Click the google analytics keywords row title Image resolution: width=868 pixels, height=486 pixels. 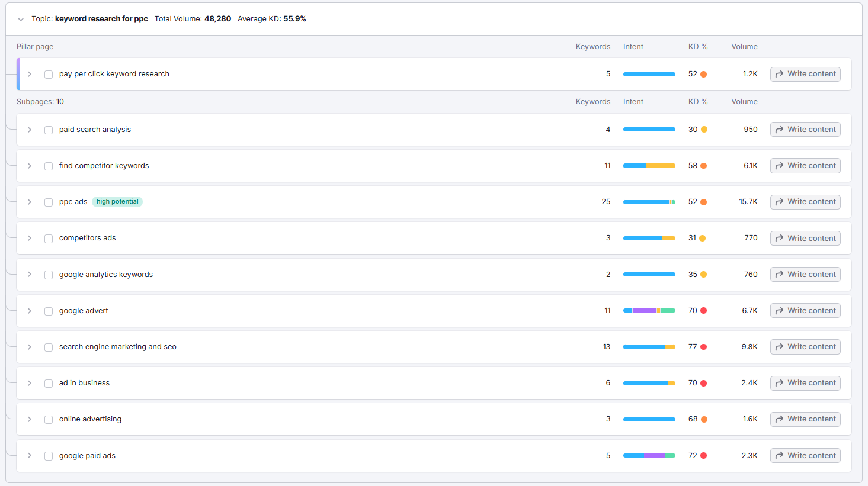(106, 275)
